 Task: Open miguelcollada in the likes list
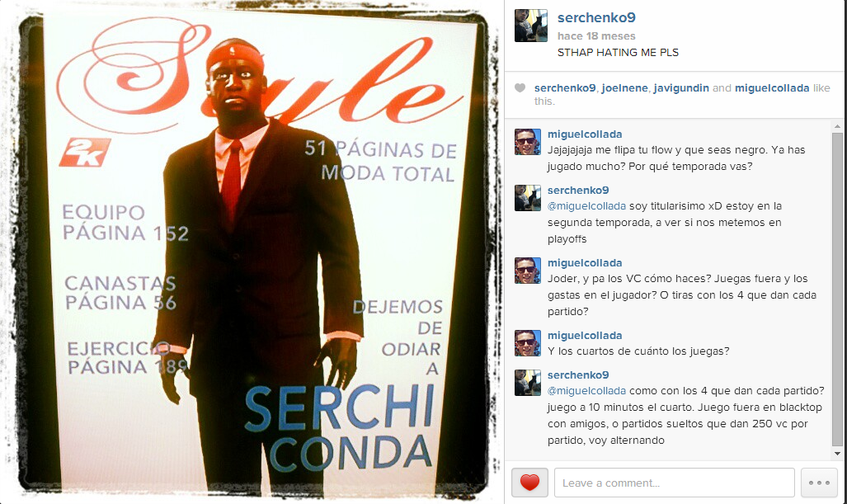772,88
